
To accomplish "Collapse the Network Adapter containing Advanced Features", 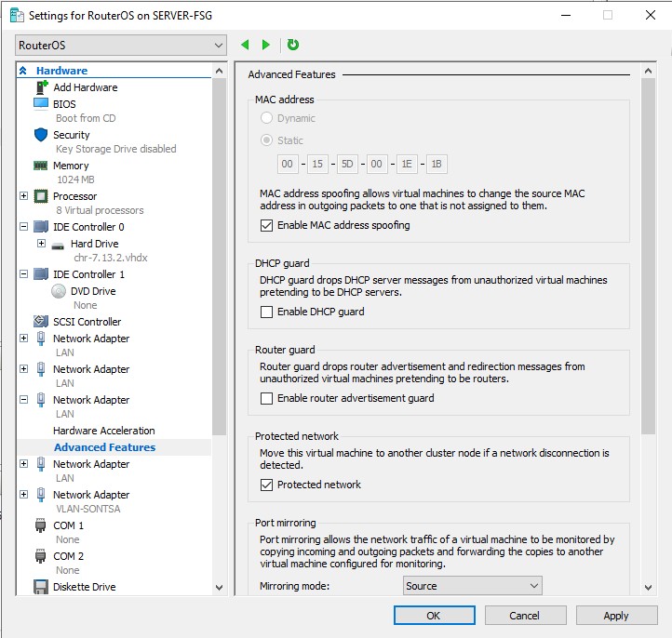I will click(23, 400).
